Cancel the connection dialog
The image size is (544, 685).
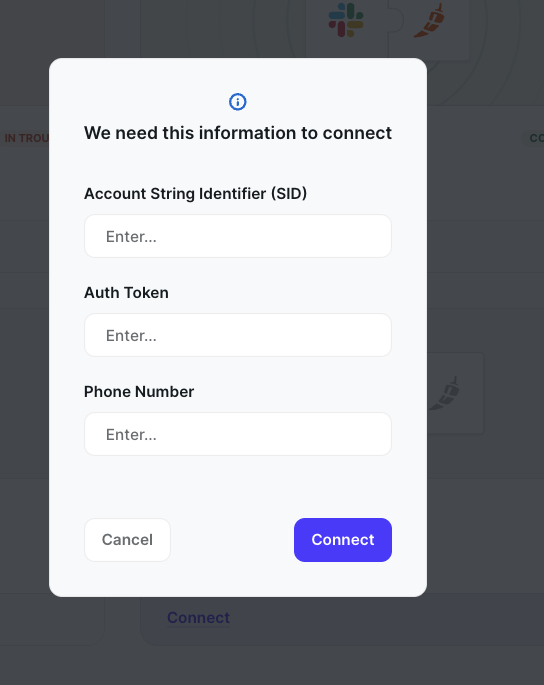127,540
